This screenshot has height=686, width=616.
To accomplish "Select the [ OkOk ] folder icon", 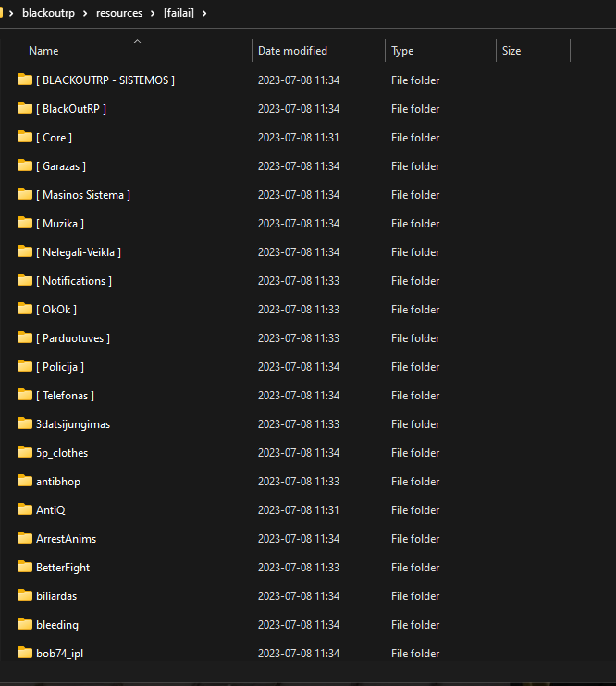I will point(25,309).
